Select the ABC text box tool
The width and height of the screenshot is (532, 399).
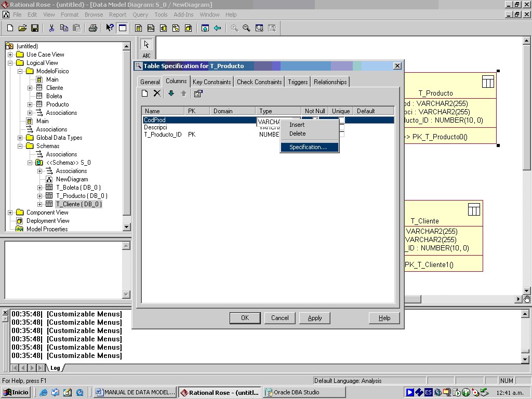click(x=146, y=56)
